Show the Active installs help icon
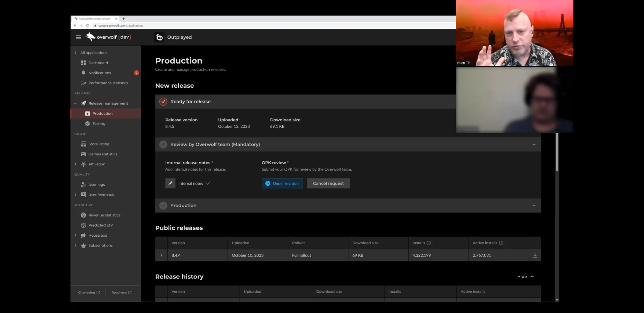 coord(501,243)
